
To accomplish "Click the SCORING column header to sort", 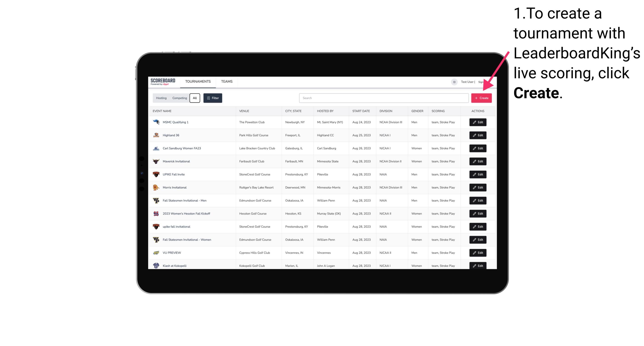I will click(x=438, y=111).
